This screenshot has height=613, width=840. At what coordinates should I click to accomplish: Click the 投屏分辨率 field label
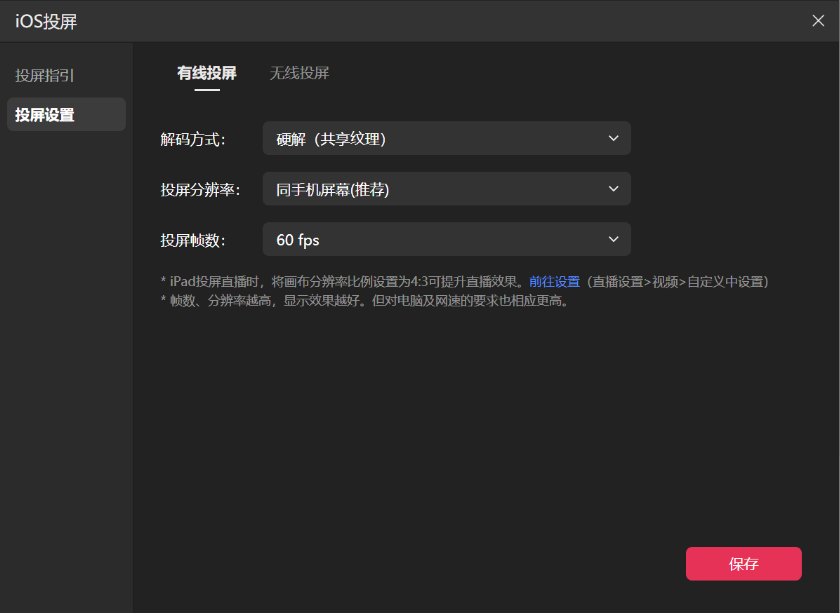tap(200, 189)
